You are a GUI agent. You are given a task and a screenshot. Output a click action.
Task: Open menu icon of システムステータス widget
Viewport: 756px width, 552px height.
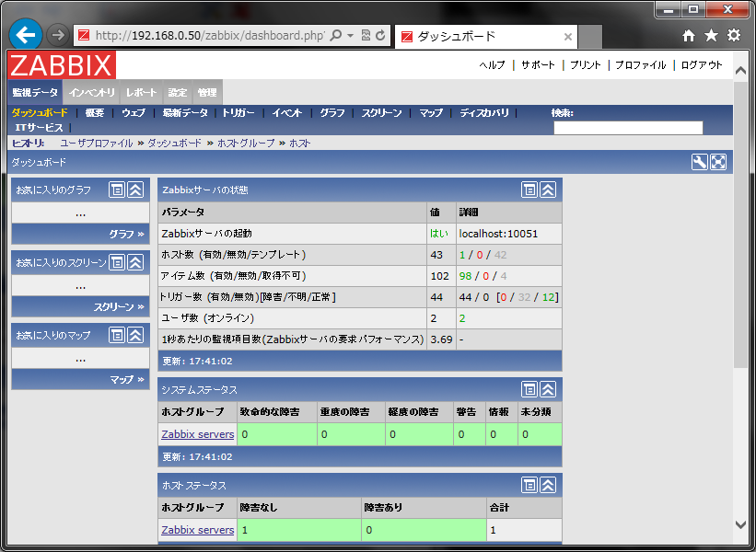click(x=529, y=389)
